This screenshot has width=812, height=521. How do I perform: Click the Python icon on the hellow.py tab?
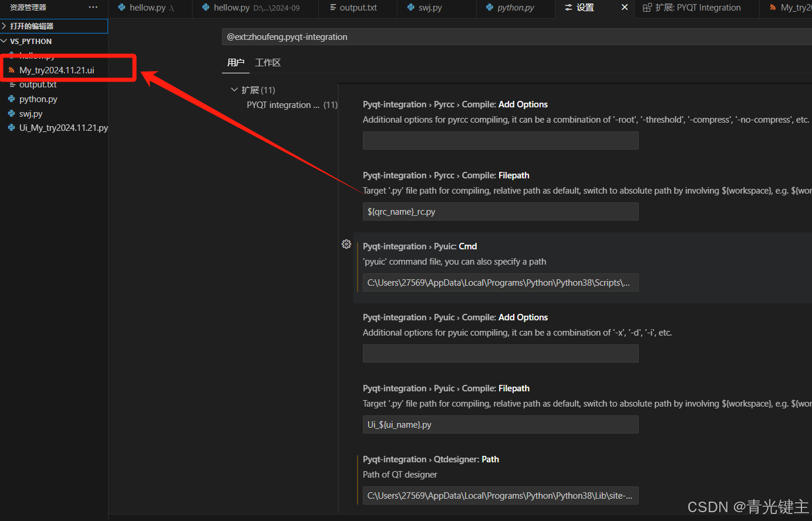[x=121, y=8]
